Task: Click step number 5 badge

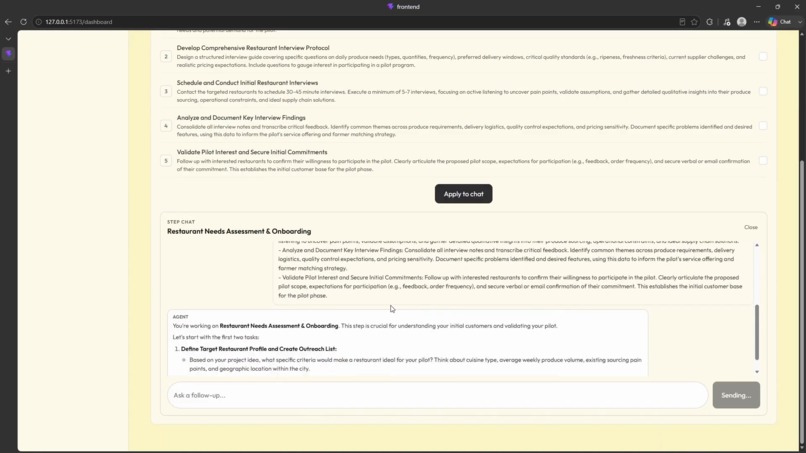Action: pos(166,161)
